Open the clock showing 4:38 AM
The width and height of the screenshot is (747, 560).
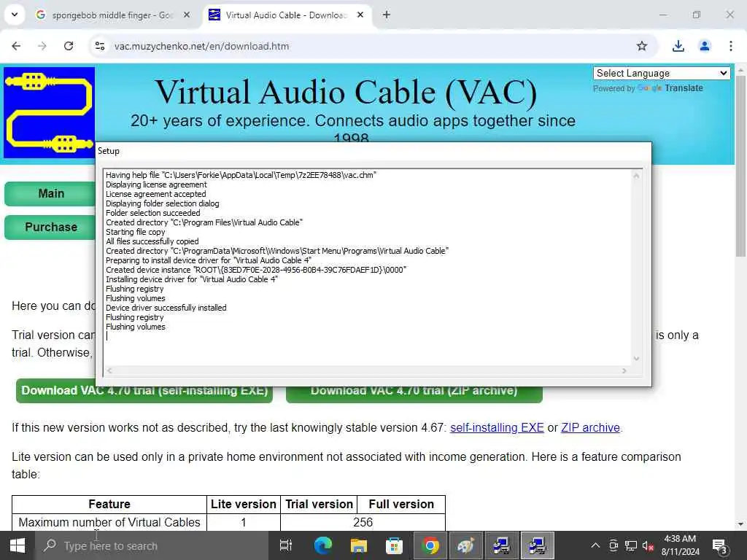[681, 545]
